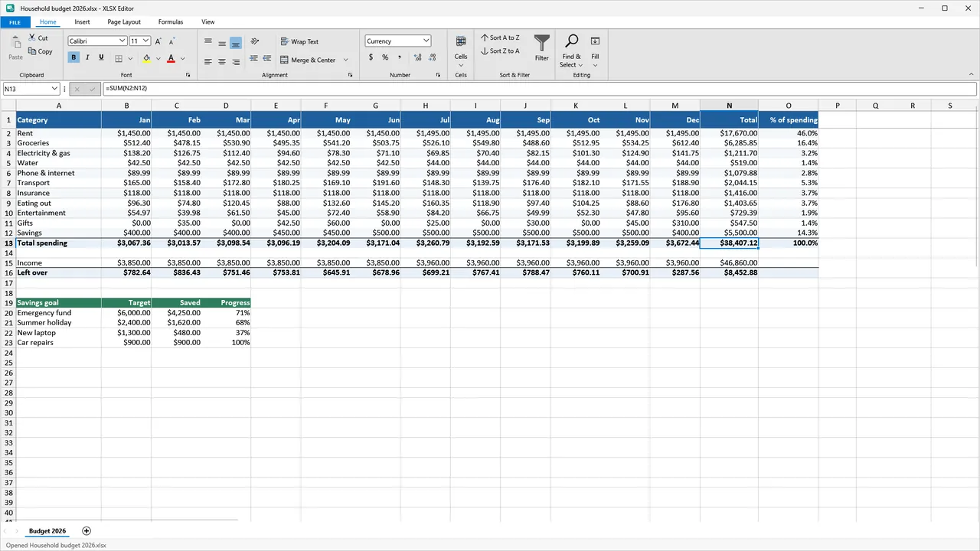This screenshot has width=980, height=551.
Task: Toggle Italic formatting
Action: (x=87, y=57)
